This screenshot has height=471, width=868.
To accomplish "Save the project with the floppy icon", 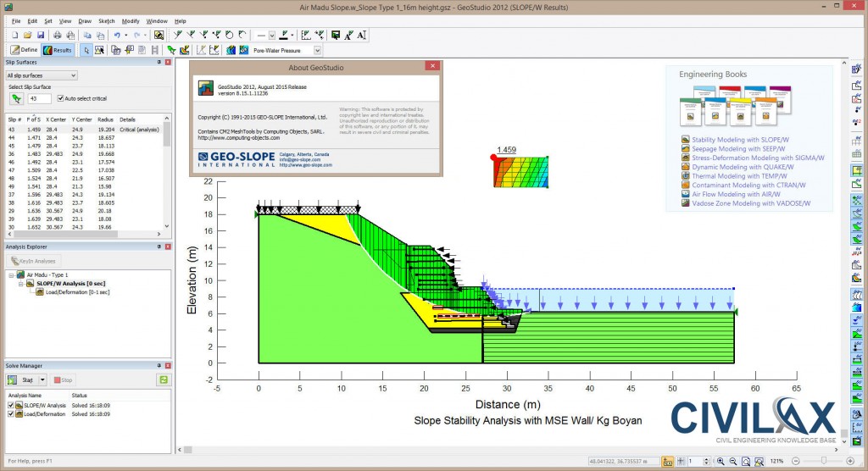I will pos(41,35).
